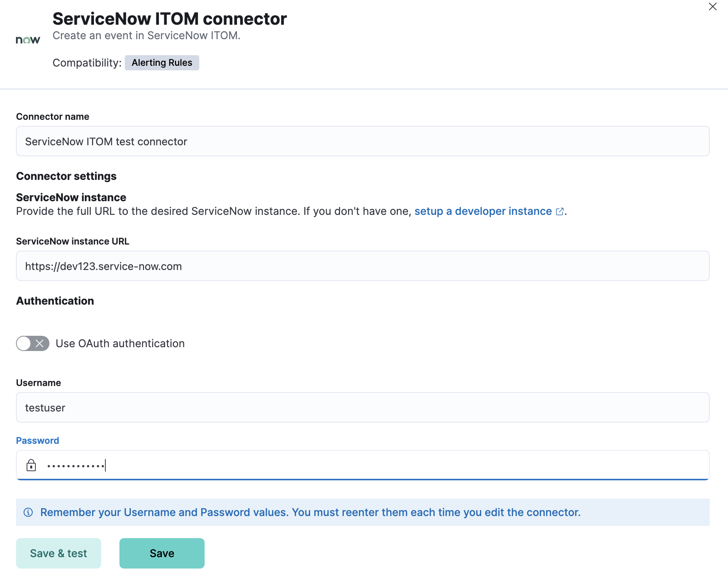Viewport: 728px width, 575px height.
Task: Click the Connector settings heading
Action: tap(66, 176)
